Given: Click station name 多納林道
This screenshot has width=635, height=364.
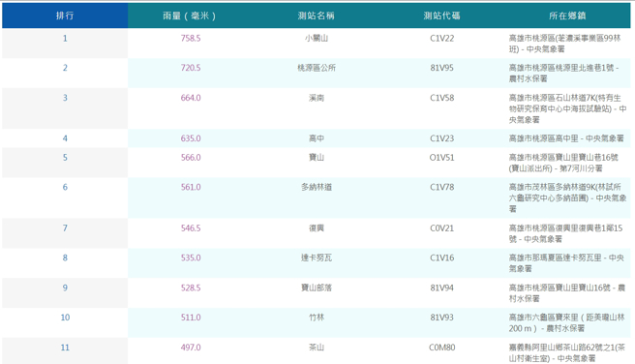Looking at the screenshot, I should pyautogui.click(x=317, y=187).
